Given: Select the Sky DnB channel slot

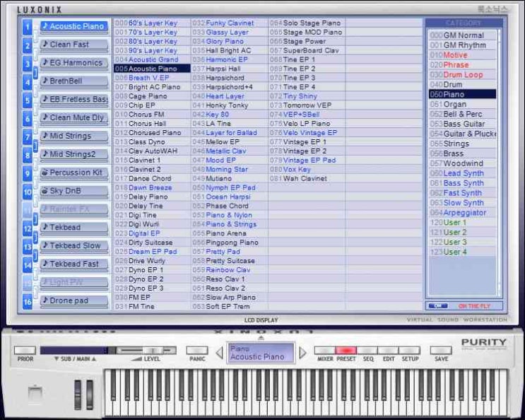Looking at the screenshot, I should pyautogui.click(x=74, y=191).
